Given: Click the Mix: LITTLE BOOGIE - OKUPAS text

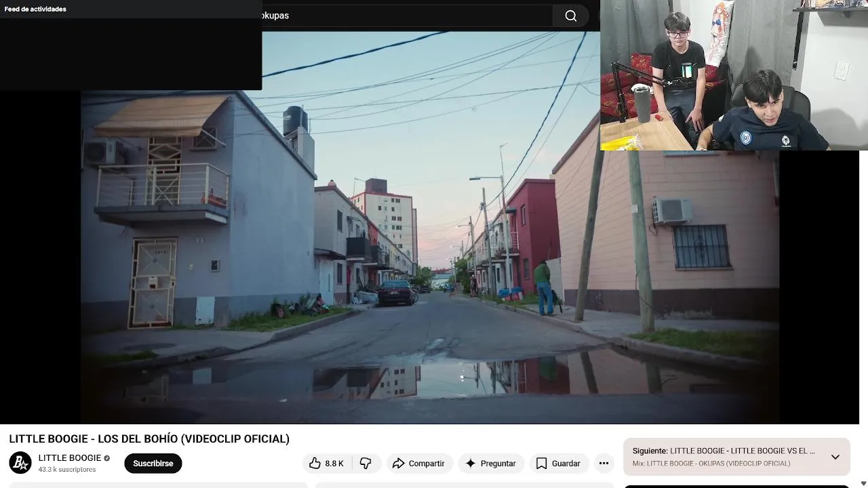Looking at the screenshot, I should [x=711, y=464].
